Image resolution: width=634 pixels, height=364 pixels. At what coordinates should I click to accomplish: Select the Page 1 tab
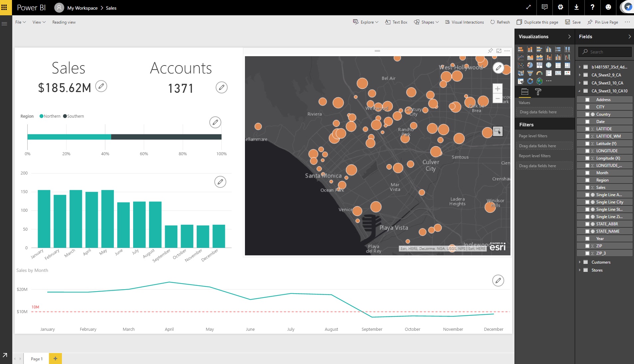pos(37,359)
